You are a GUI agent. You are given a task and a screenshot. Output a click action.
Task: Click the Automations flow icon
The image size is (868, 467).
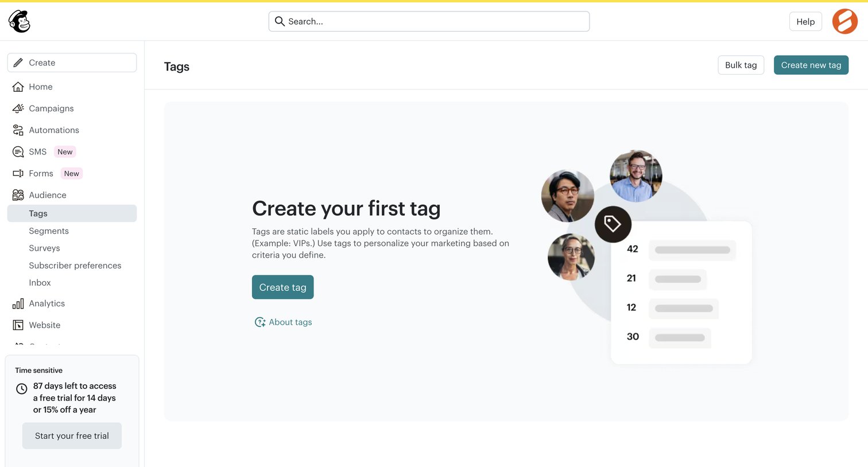[x=18, y=130]
